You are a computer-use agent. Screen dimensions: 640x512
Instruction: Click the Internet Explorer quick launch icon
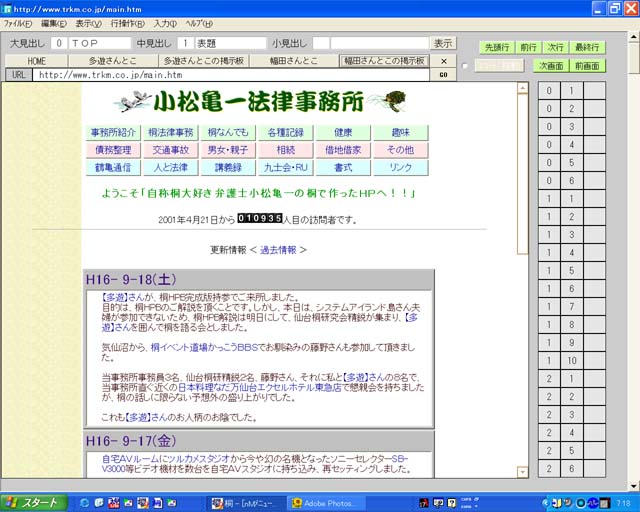click(x=85, y=502)
